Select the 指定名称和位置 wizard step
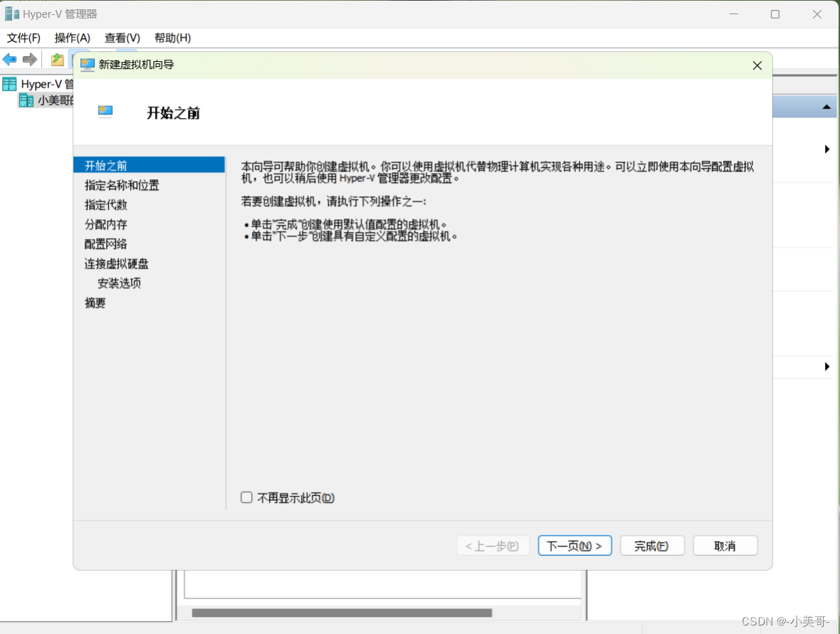This screenshot has height=634, width=840. coord(121,185)
